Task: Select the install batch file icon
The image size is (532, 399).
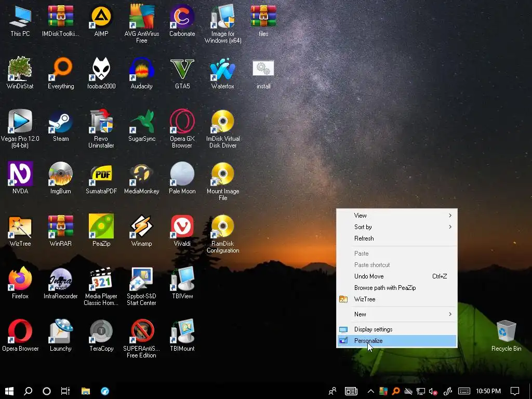Action: click(x=263, y=69)
